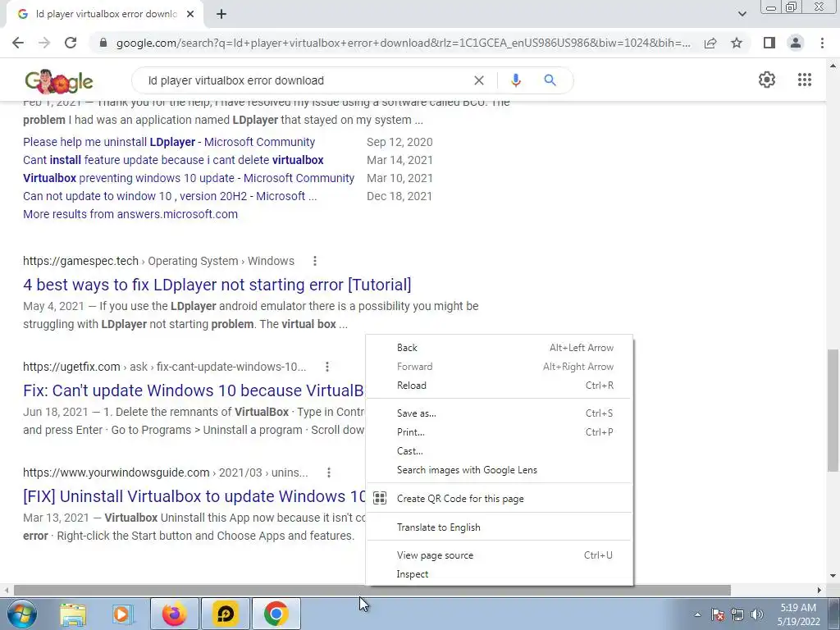840x630 pixels.
Task: Click the Sep 12, 2020 date text
Action: pyautogui.click(x=399, y=142)
